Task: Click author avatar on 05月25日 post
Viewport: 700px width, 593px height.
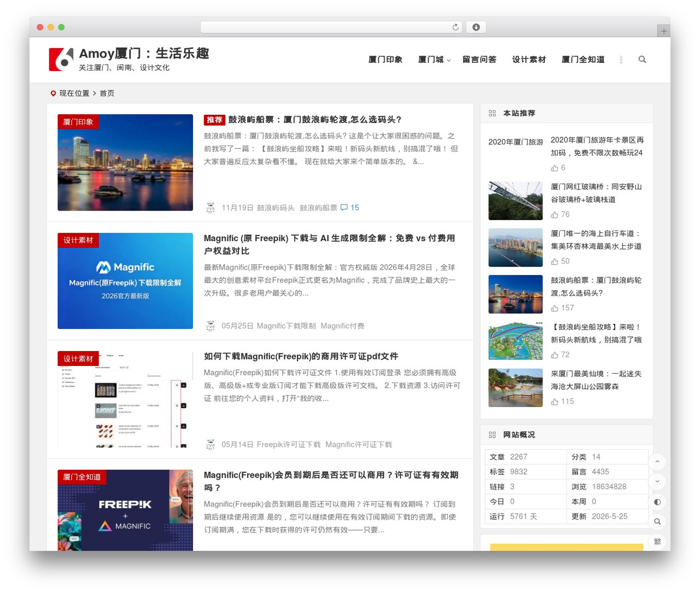Action: tap(211, 326)
